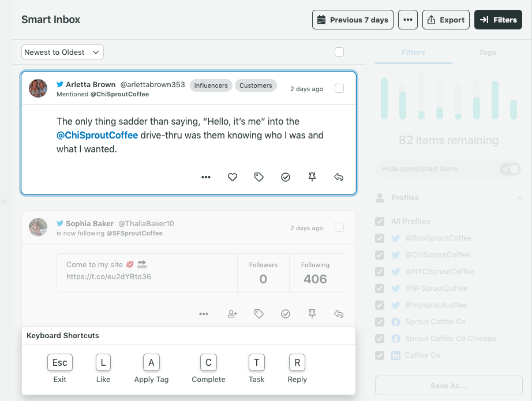The width and height of the screenshot is (532, 401).
Task: Click tag icon on Arletta Brown's message
Action: (259, 177)
